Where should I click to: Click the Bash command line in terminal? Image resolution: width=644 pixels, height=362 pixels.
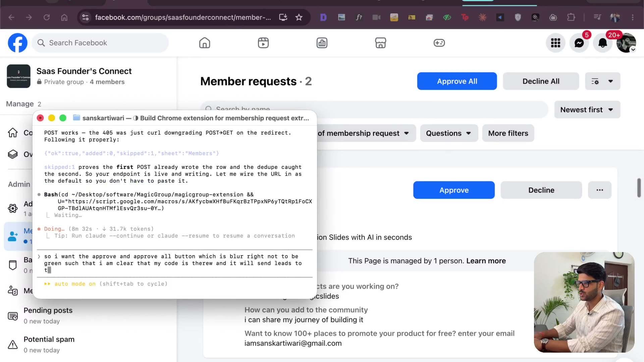point(178,201)
